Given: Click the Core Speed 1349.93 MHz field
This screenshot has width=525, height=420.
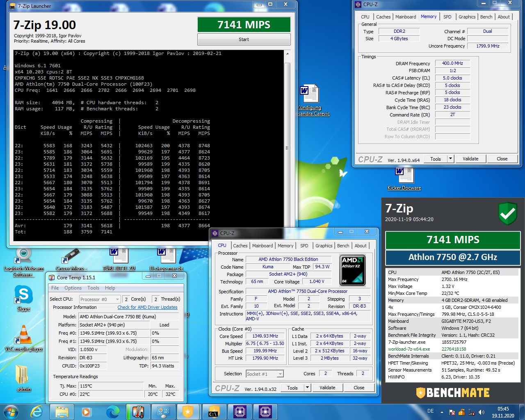Looking at the screenshot, I should pos(265,336).
